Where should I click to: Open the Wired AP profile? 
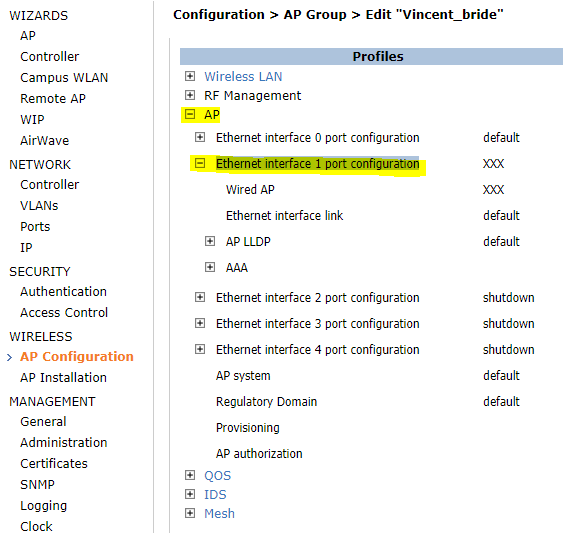point(250,189)
